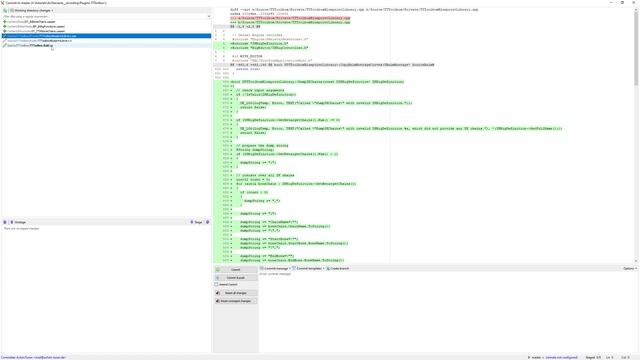Select the highlighted BlueprintLibrary.cpp file row
The width and height of the screenshot is (640, 360).
pos(107,36)
